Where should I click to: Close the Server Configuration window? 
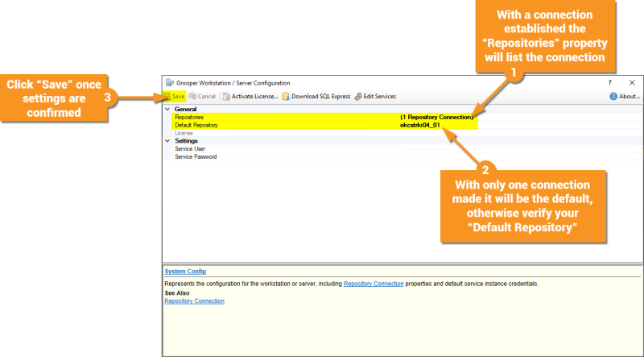[x=632, y=83]
